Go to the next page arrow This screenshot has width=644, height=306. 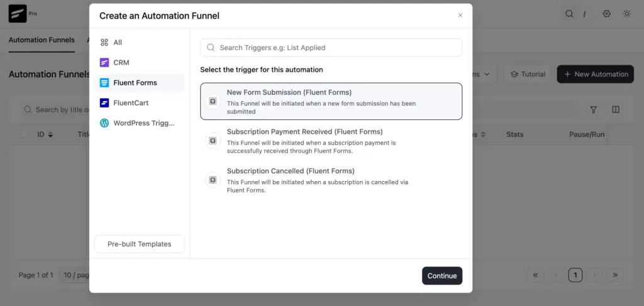595,275
